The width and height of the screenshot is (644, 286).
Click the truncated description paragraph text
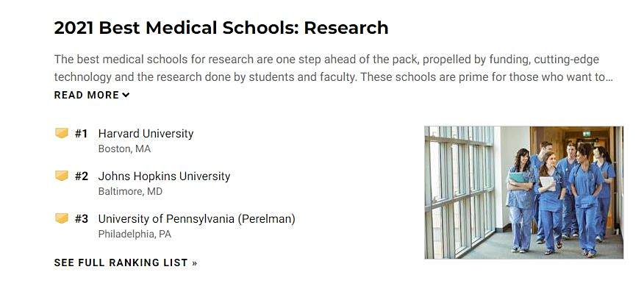point(334,68)
